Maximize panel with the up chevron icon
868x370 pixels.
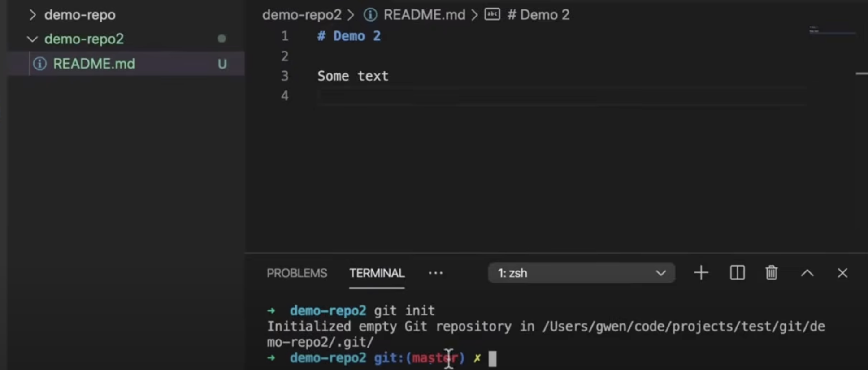click(x=807, y=273)
